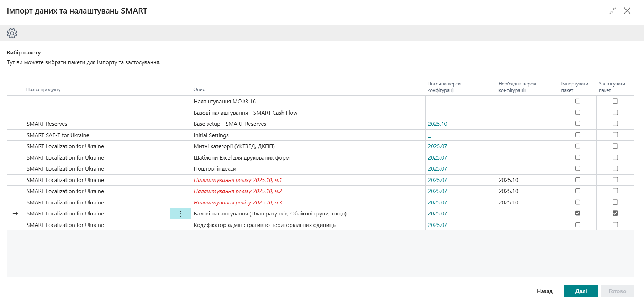
Task: Open version underscore link for SAF-T row
Action: coord(429,136)
